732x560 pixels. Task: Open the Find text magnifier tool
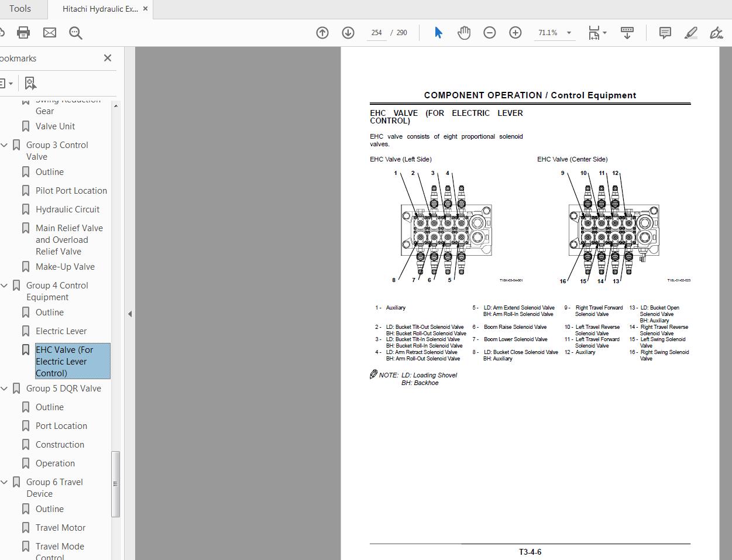75,33
